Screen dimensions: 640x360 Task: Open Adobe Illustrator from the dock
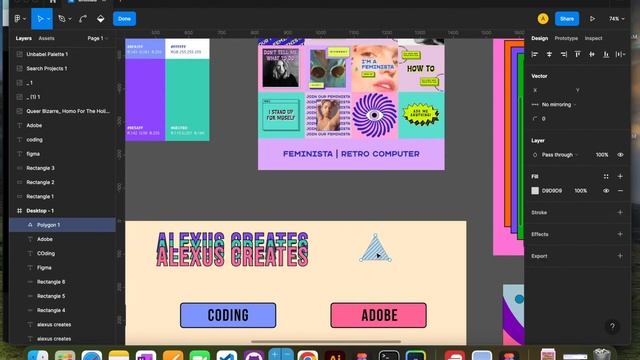tap(334, 356)
